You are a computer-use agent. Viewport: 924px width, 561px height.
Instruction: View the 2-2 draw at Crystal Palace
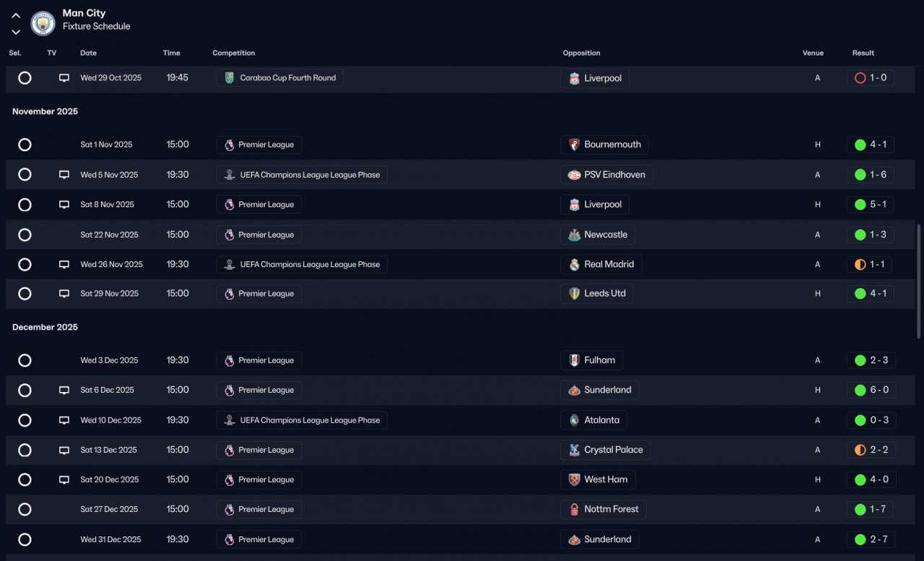pyautogui.click(x=871, y=450)
